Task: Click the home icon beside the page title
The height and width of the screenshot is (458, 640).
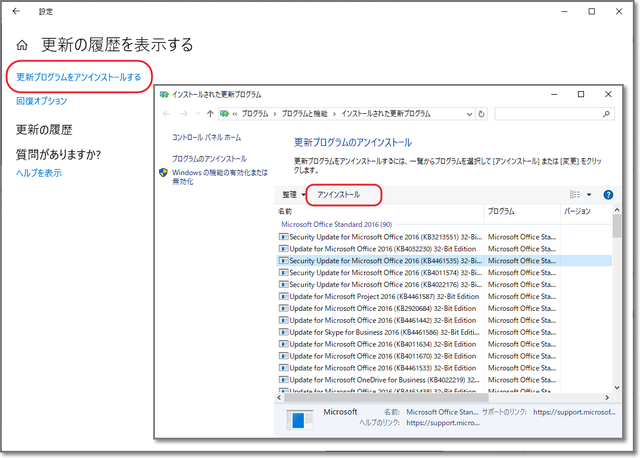Action: 22,46
